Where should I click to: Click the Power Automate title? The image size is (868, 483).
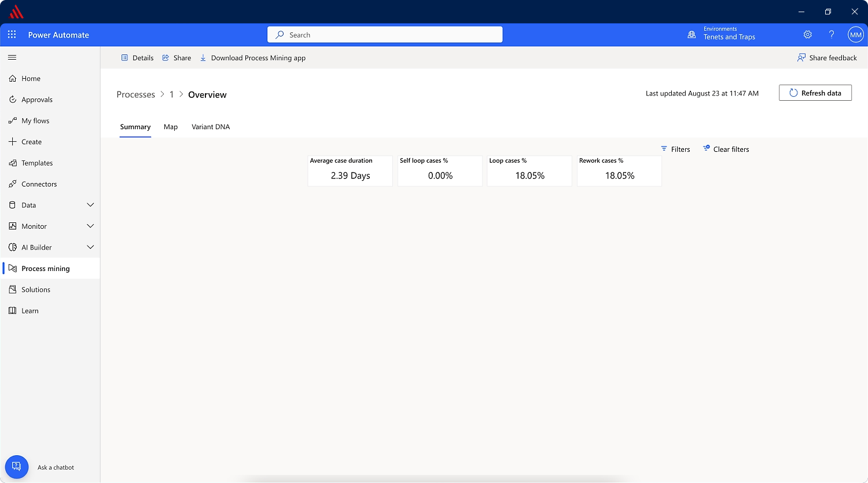58,35
